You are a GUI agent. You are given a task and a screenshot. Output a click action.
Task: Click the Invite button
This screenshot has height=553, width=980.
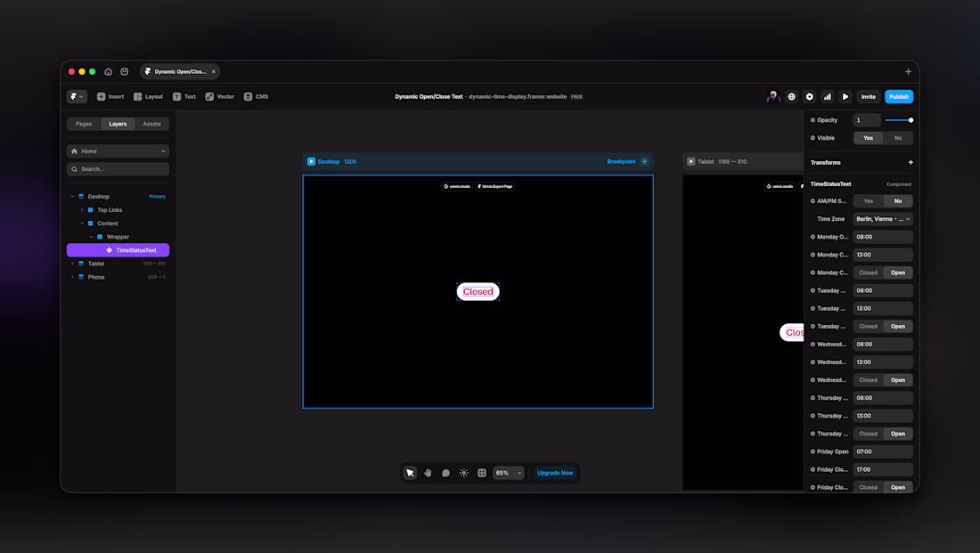868,97
